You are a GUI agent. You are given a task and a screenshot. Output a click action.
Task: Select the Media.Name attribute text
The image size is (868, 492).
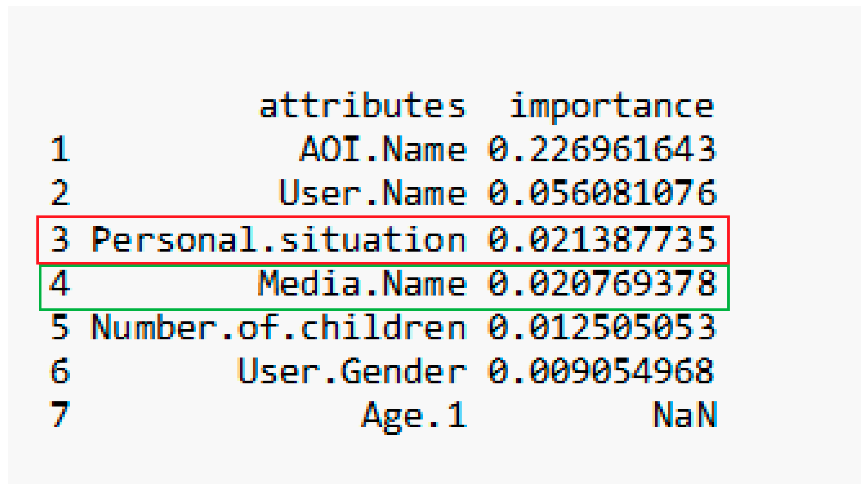362,283
